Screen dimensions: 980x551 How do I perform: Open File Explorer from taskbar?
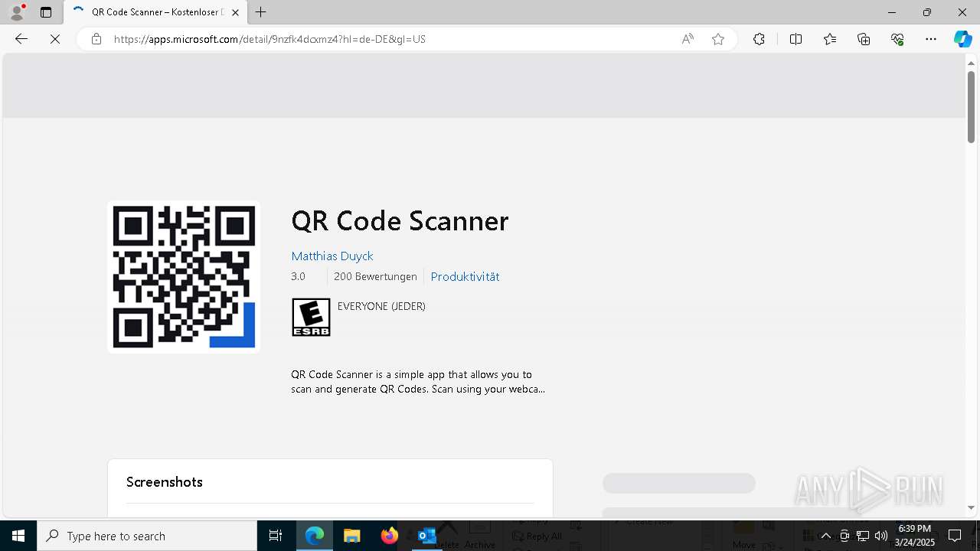(x=351, y=536)
